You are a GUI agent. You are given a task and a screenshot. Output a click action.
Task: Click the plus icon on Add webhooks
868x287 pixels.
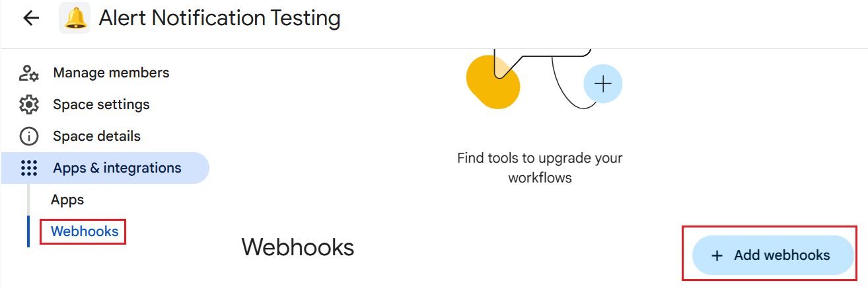(717, 255)
